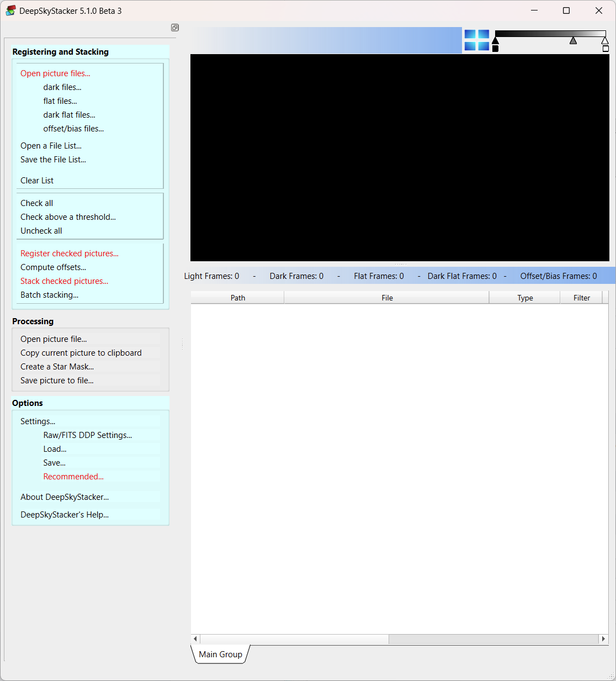Click Clear List

37,181
